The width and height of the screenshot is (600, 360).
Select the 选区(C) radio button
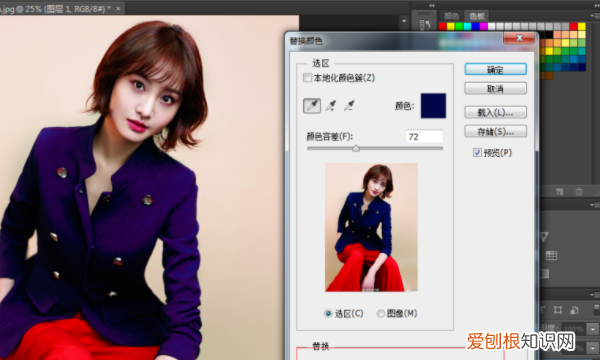(x=328, y=313)
